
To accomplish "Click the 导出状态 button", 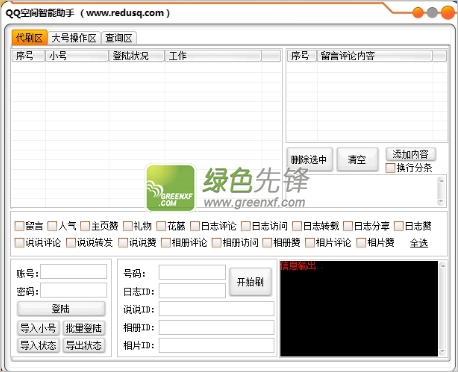I will tap(84, 345).
